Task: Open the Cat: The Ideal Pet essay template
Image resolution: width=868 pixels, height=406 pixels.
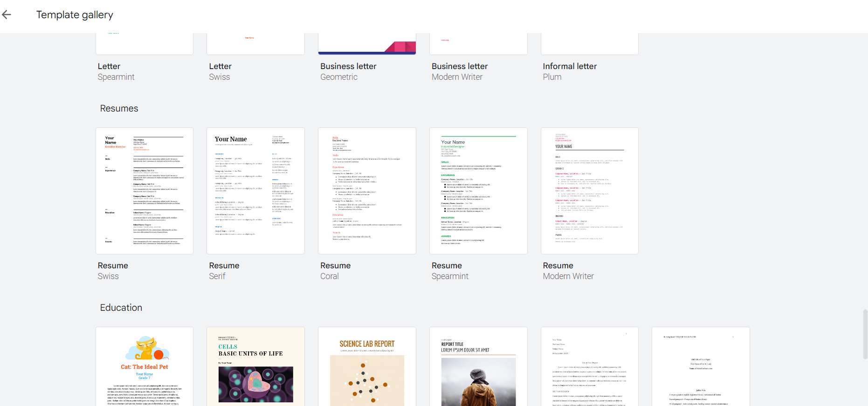Action: tap(145, 366)
